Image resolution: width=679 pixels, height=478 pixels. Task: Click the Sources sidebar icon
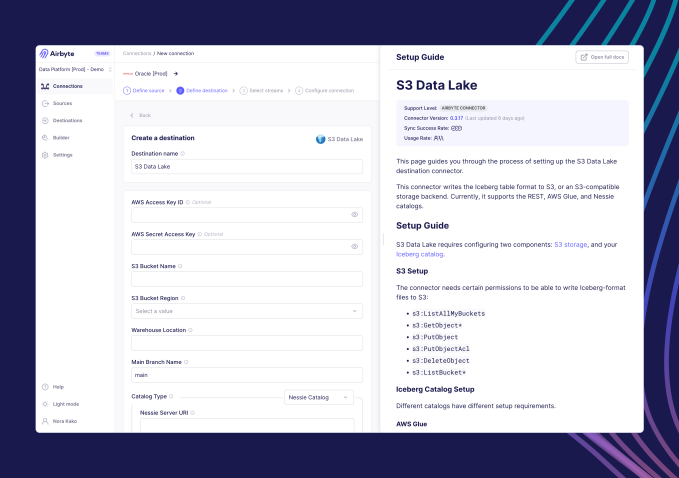point(45,103)
